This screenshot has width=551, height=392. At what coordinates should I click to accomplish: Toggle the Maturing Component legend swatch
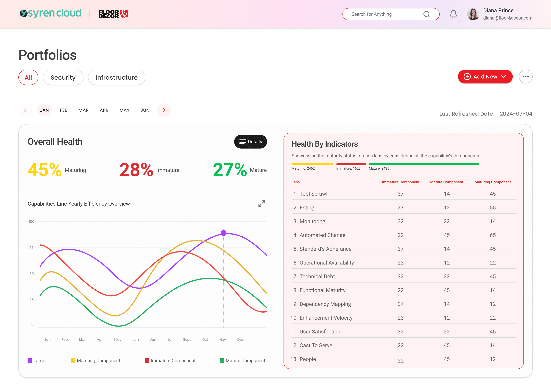click(73, 361)
